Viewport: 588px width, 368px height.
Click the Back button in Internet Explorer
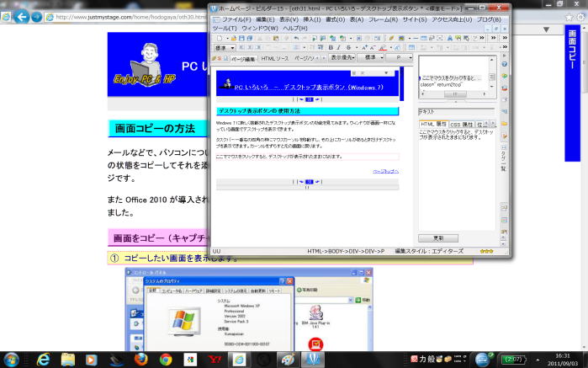(22, 17)
